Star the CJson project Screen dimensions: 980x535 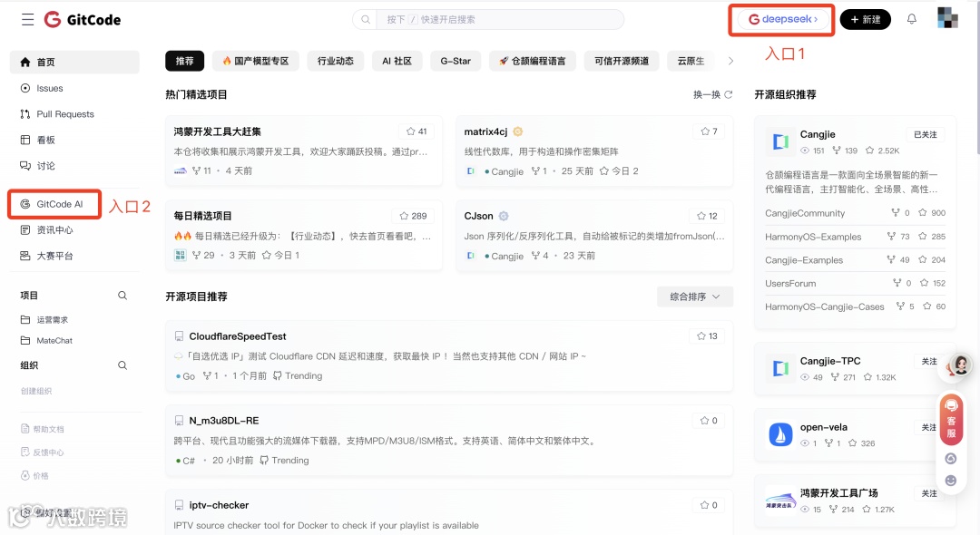coord(707,216)
